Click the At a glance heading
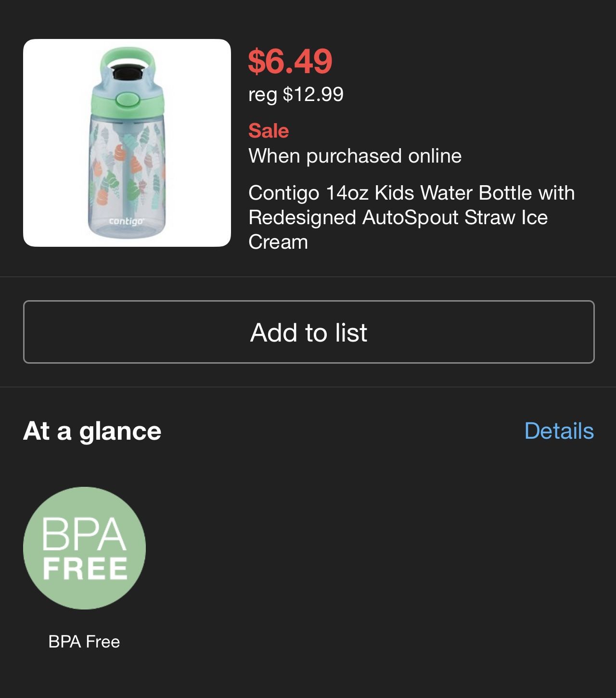Screen dimensions: 616x698 (92, 431)
